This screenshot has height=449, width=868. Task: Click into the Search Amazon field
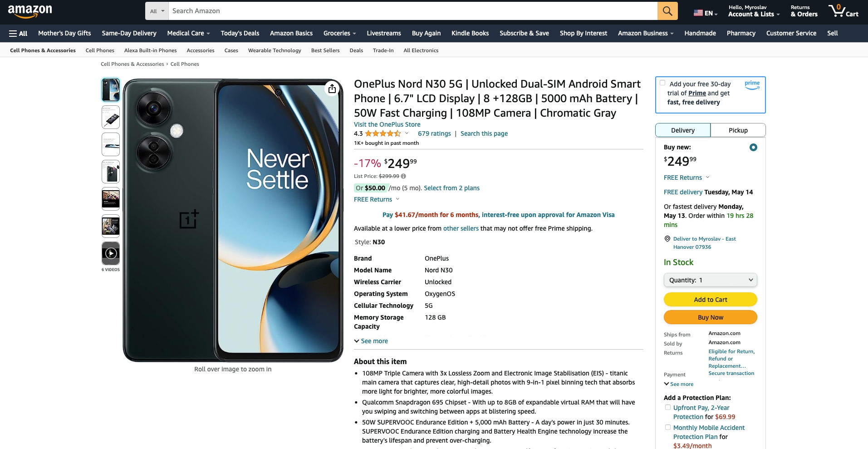coord(413,11)
